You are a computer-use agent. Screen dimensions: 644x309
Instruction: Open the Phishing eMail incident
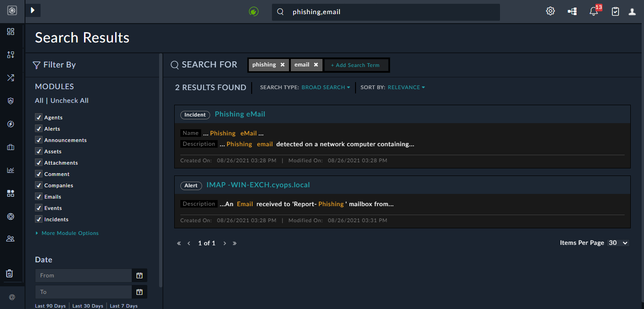pos(240,114)
